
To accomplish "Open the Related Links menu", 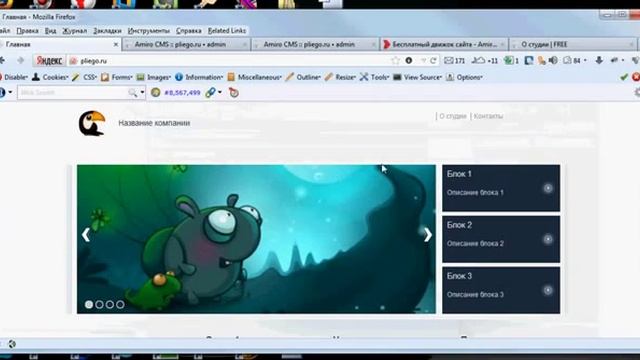I will click(227, 31).
